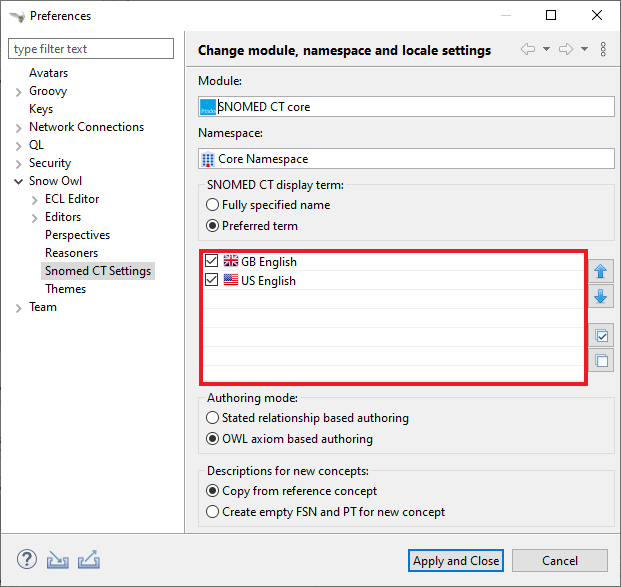Click the select all languages icon

[601, 336]
